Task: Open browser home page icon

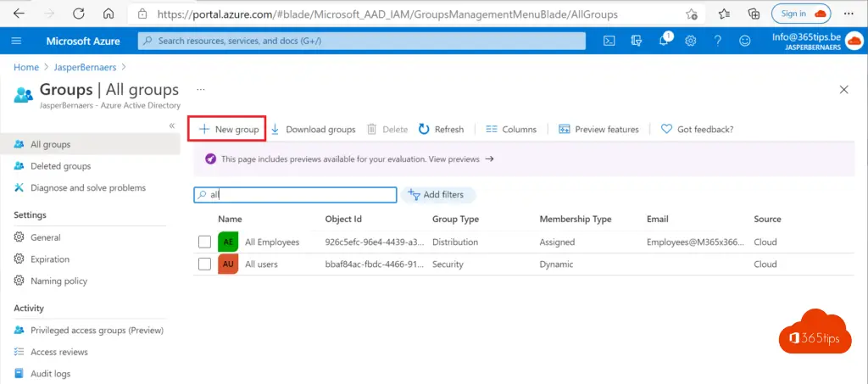Action: 108,14
